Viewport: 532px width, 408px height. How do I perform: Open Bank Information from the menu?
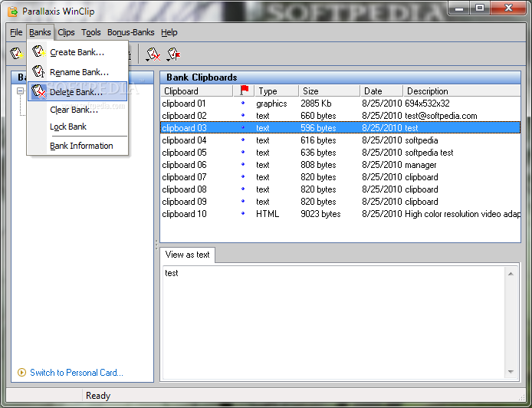pos(77,146)
